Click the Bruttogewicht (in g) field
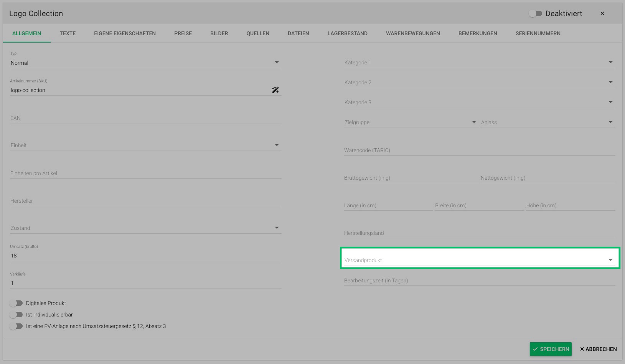The width and height of the screenshot is (625, 364). click(x=411, y=178)
